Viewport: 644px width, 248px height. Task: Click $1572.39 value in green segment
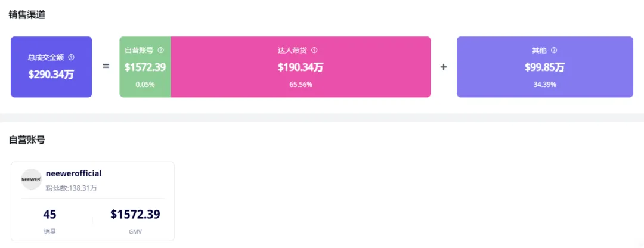pyautogui.click(x=145, y=67)
